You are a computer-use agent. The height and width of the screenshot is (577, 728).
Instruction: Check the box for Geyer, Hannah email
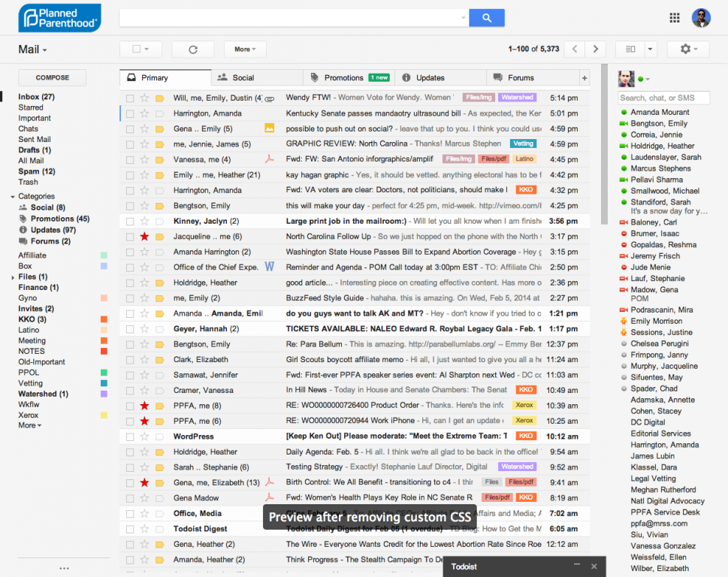pos(130,329)
